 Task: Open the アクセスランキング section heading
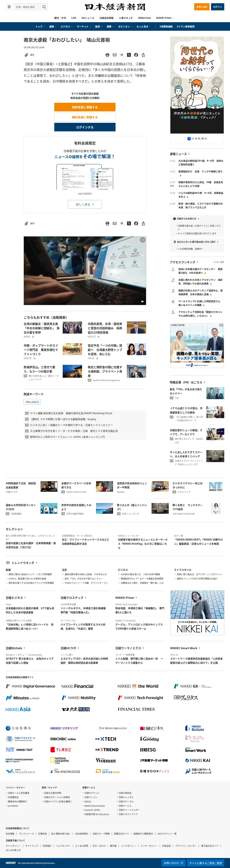click(x=184, y=262)
